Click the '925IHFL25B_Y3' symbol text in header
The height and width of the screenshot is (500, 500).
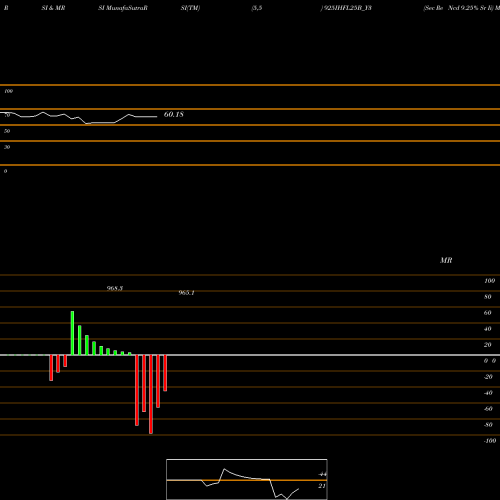tap(347, 8)
